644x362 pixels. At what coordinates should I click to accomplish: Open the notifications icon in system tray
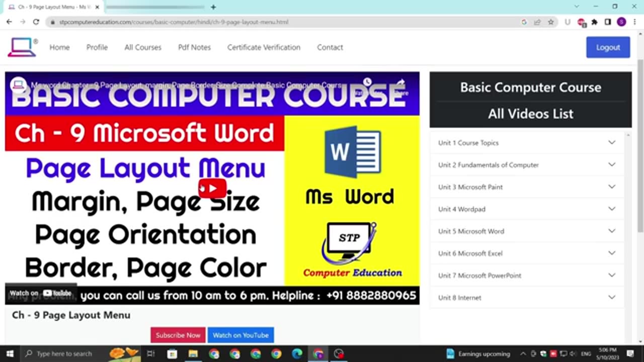[630, 353]
